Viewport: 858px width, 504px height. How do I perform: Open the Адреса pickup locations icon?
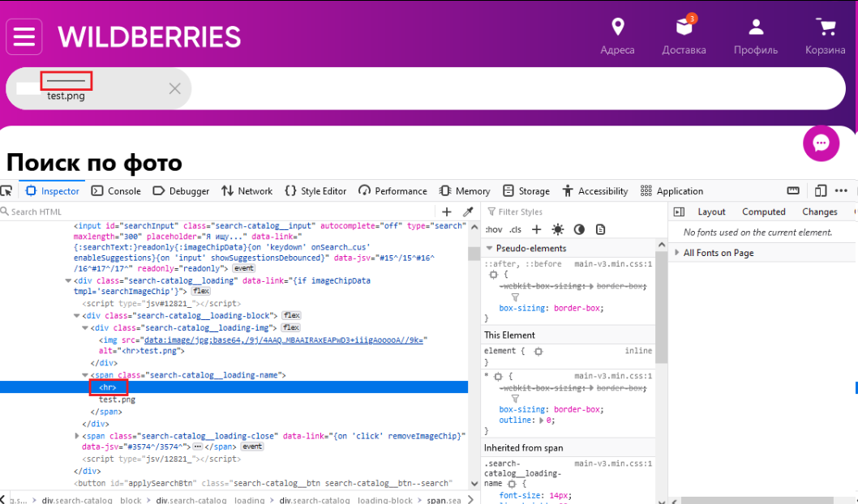click(x=618, y=36)
